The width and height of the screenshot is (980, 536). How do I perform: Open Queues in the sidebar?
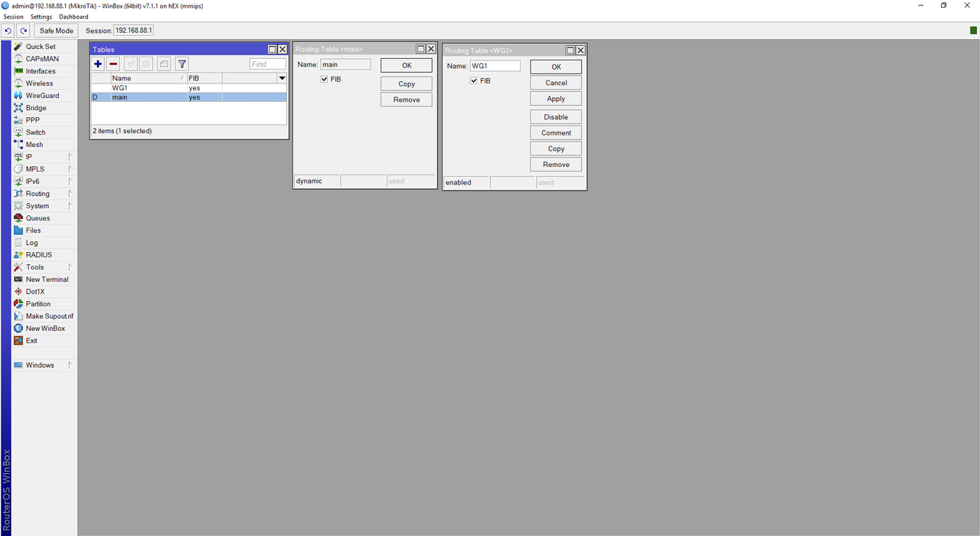pyautogui.click(x=44, y=218)
